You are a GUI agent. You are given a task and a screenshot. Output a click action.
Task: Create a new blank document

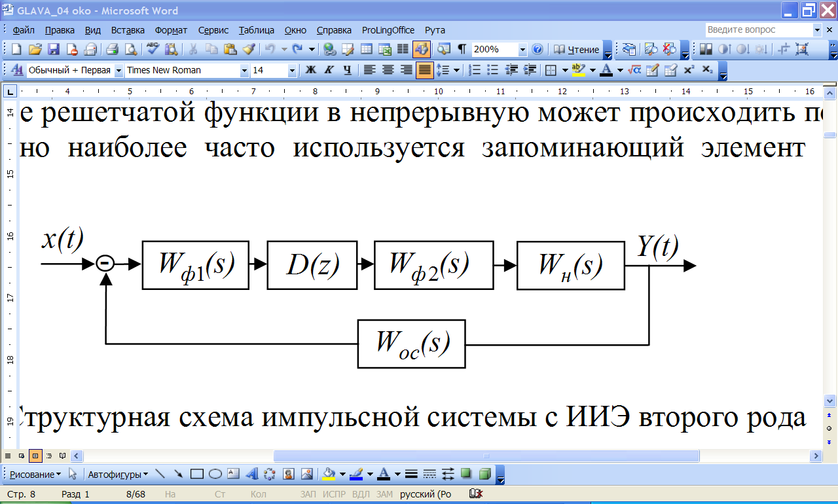click(x=16, y=49)
